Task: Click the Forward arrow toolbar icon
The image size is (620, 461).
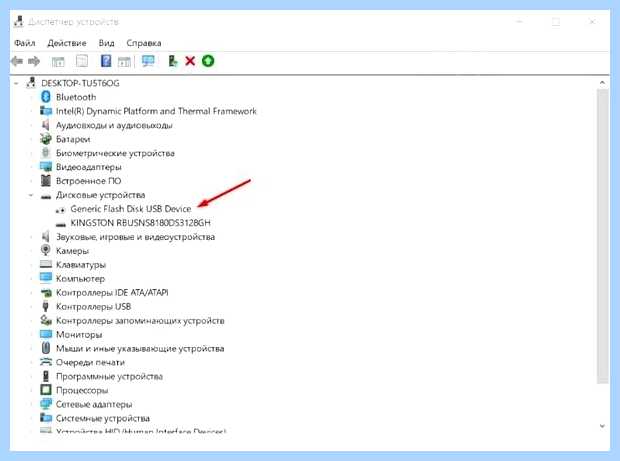Action: pyautogui.click(x=34, y=61)
